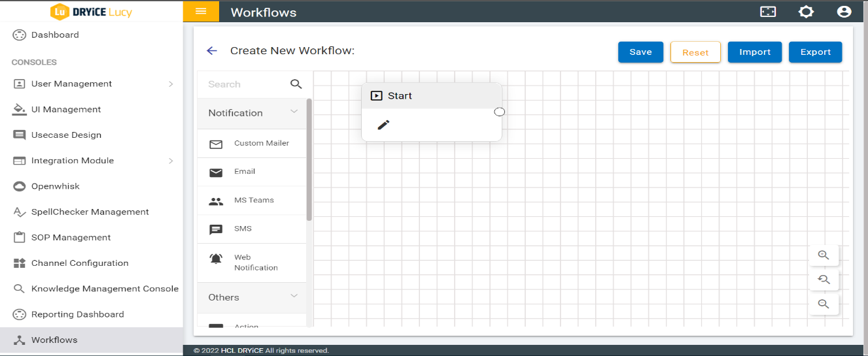Click the SMS message icon

216,230
